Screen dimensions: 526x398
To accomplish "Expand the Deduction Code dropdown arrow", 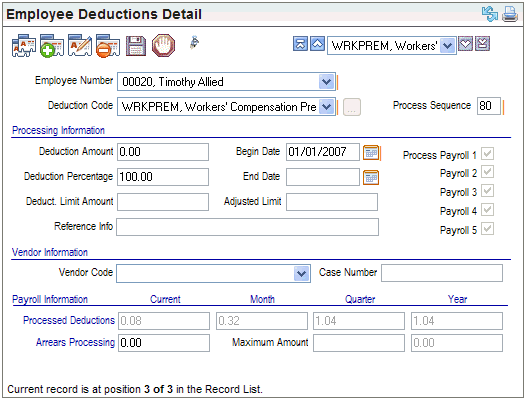I will click(326, 107).
